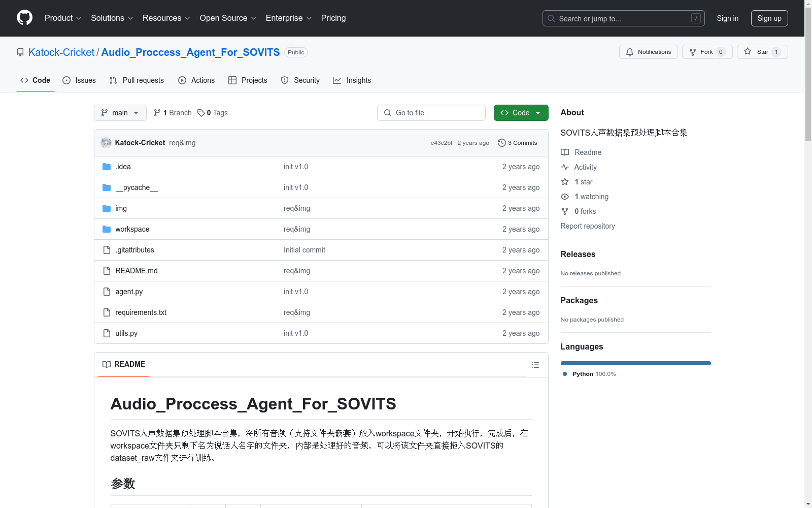The image size is (812, 508).
Task: Click the Python blue color dot
Action: click(x=565, y=374)
